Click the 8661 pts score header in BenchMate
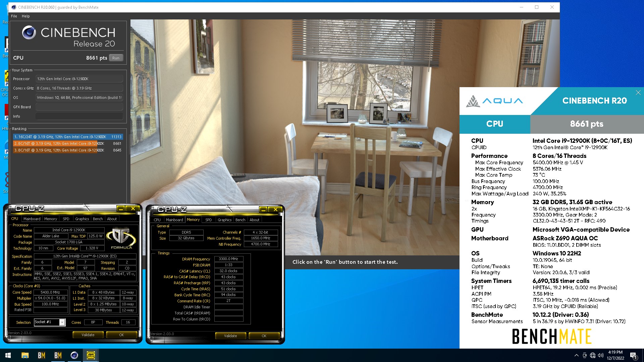 pyautogui.click(x=587, y=124)
